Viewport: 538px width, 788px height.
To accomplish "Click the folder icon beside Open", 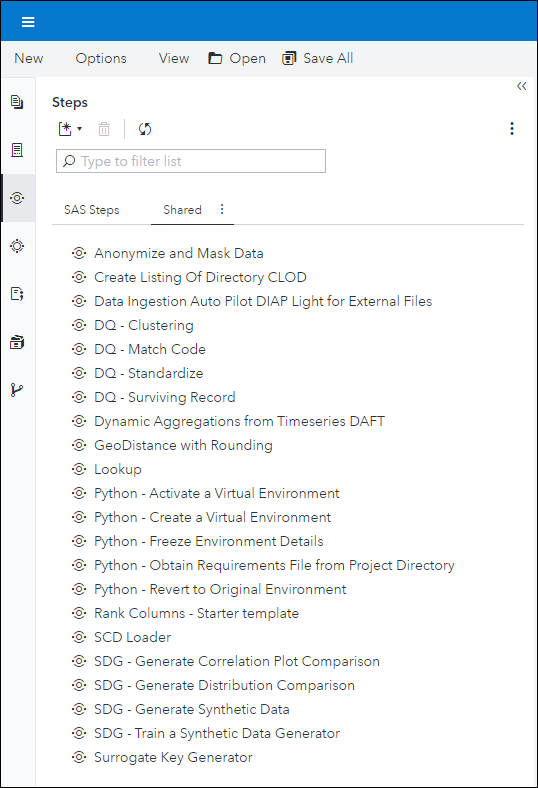I will pyautogui.click(x=216, y=58).
